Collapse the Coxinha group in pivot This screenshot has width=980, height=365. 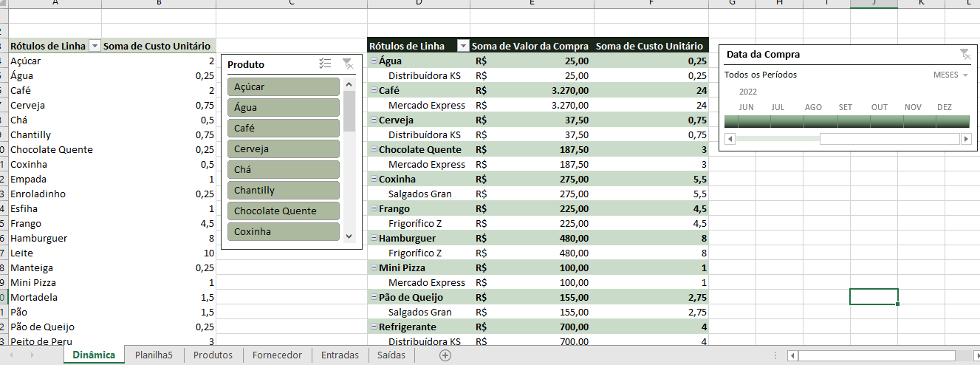[374, 179]
